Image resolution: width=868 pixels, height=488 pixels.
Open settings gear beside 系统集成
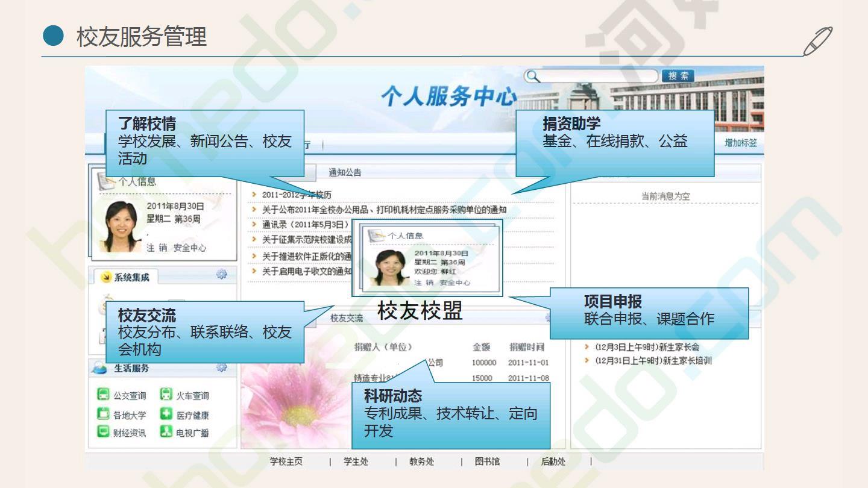pos(221,275)
